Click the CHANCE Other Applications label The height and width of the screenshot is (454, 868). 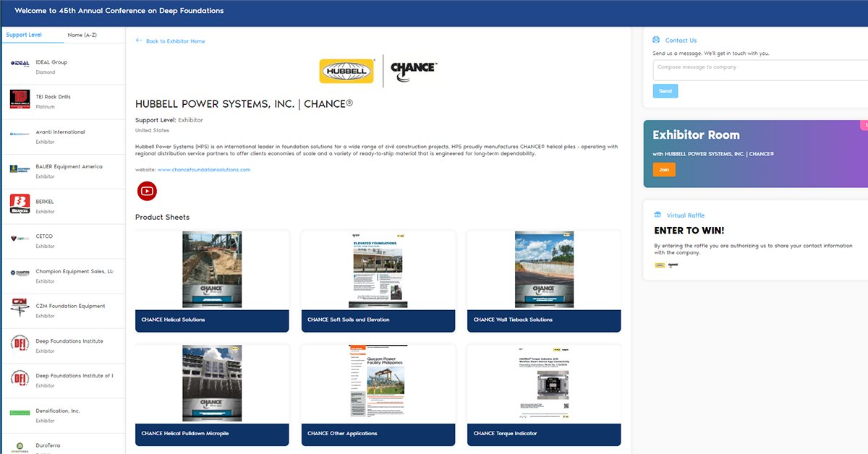342,434
